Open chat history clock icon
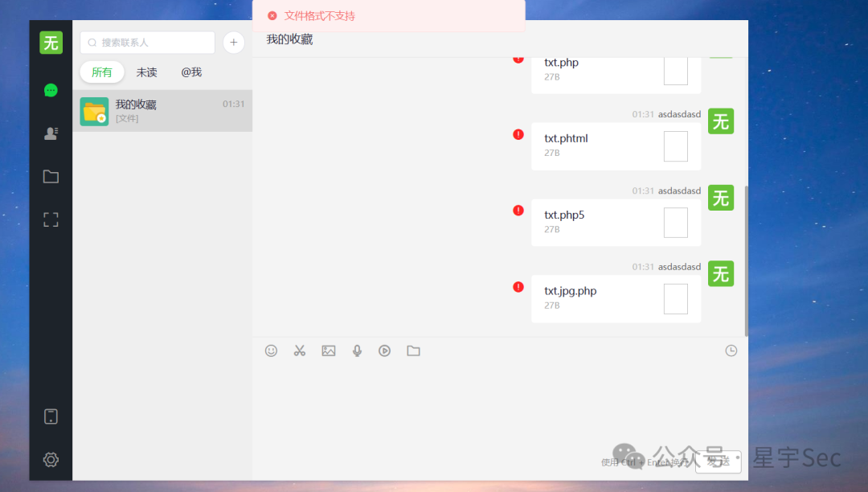The width and height of the screenshot is (868, 492). point(731,351)
